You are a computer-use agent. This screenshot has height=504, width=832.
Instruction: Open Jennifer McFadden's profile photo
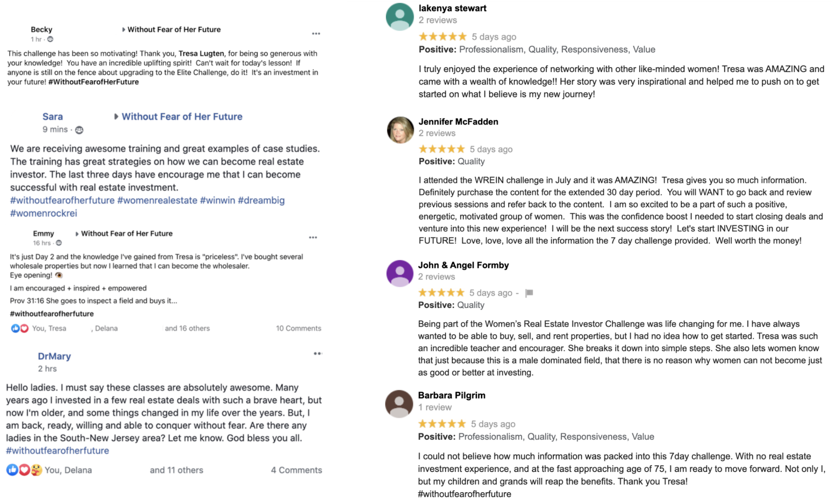400,130
